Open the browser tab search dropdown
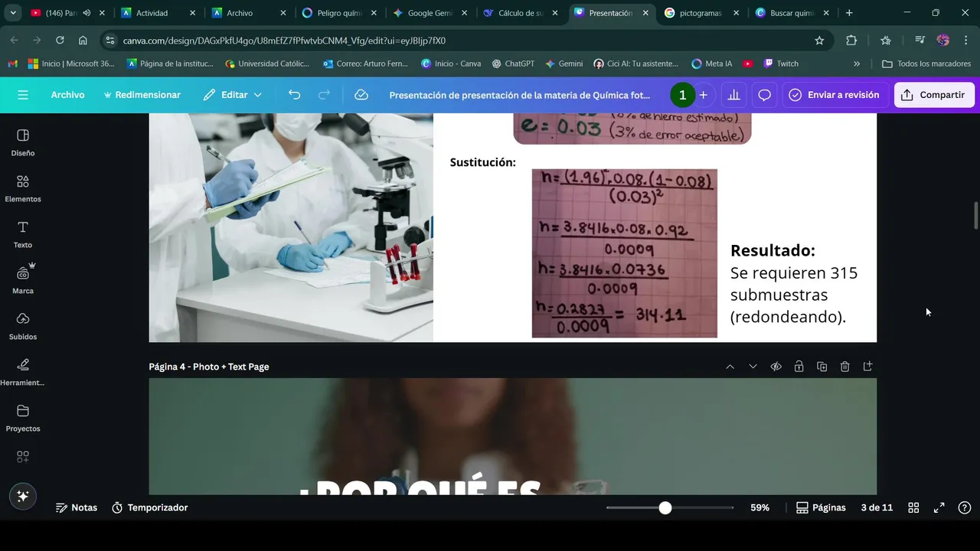 tap(13, 13)
